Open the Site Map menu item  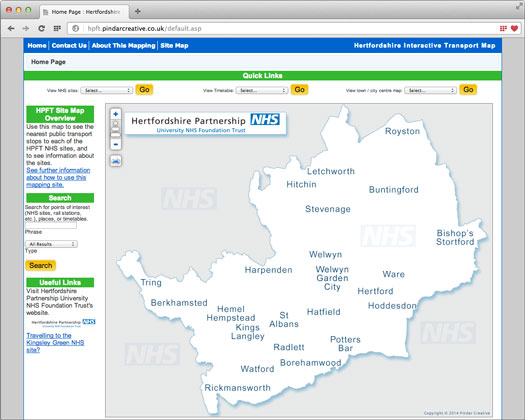tap(174, 46)
